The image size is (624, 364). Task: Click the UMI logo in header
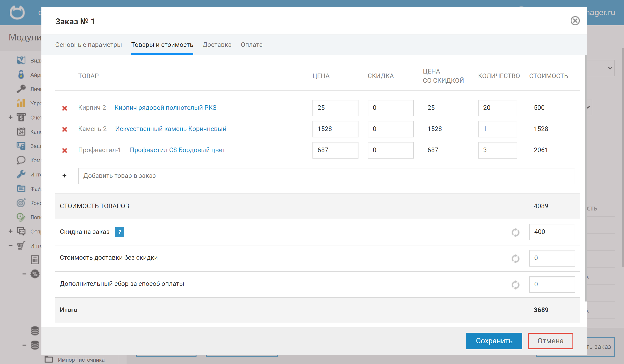17,12
